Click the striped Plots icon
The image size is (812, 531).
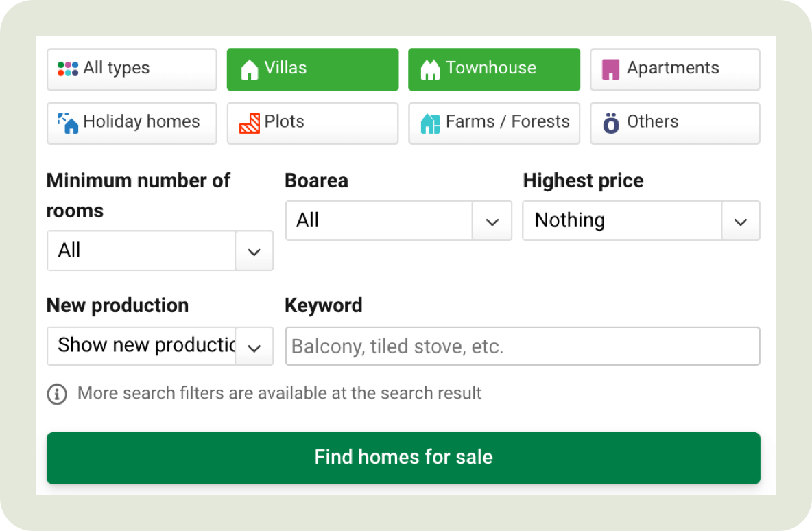pos(251,122)
